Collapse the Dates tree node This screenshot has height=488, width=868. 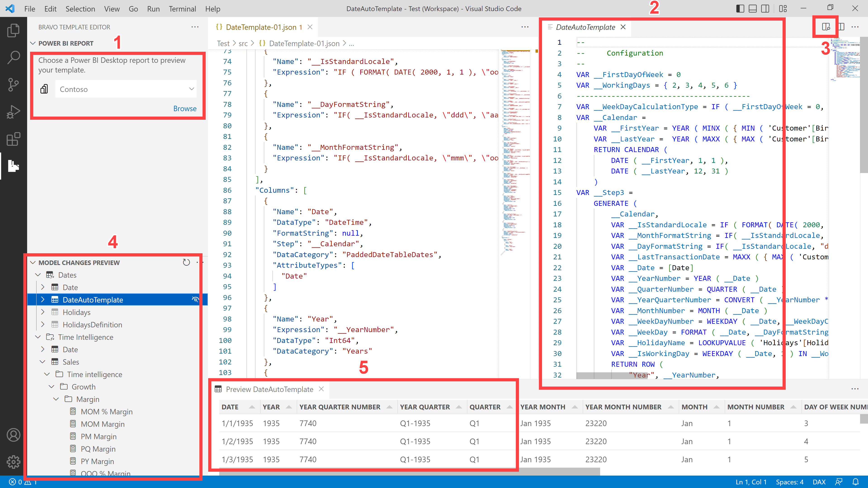tap(38, 275)
